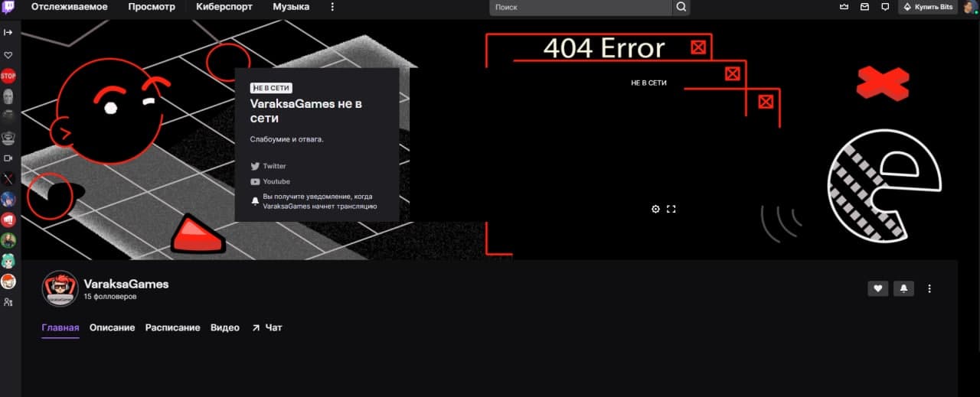Viewport: 980px width, 397px height.
Task: Open the red fist logo channel avatar
Action: [x=8, y=220]
